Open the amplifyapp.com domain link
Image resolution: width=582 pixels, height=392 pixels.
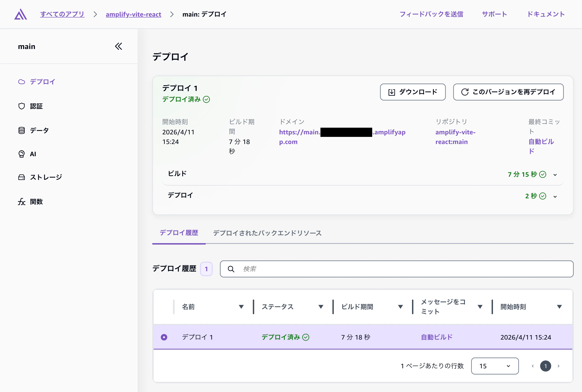tap(342, 137)
